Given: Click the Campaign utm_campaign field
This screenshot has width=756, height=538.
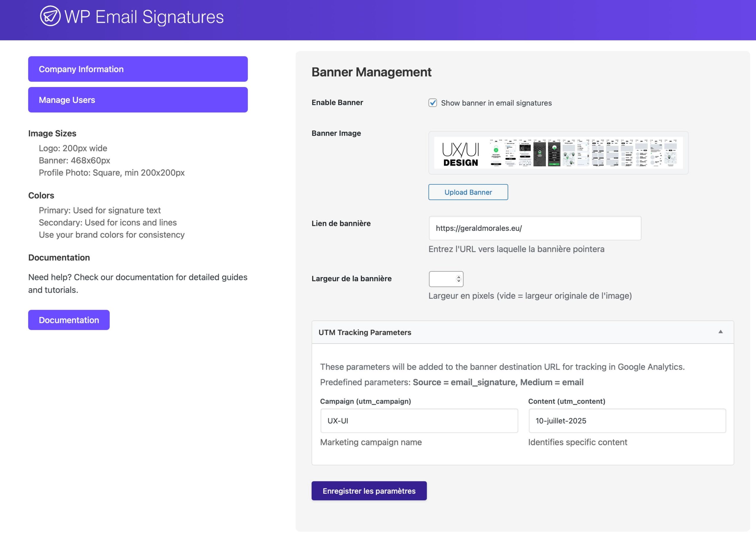Looking at the screenshot, I should (419, 421).
